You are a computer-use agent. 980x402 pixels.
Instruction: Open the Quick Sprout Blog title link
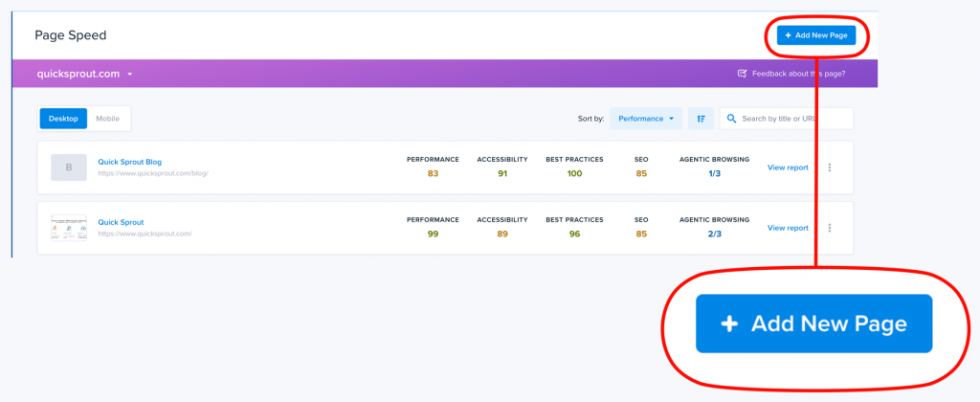coord(129,162)
